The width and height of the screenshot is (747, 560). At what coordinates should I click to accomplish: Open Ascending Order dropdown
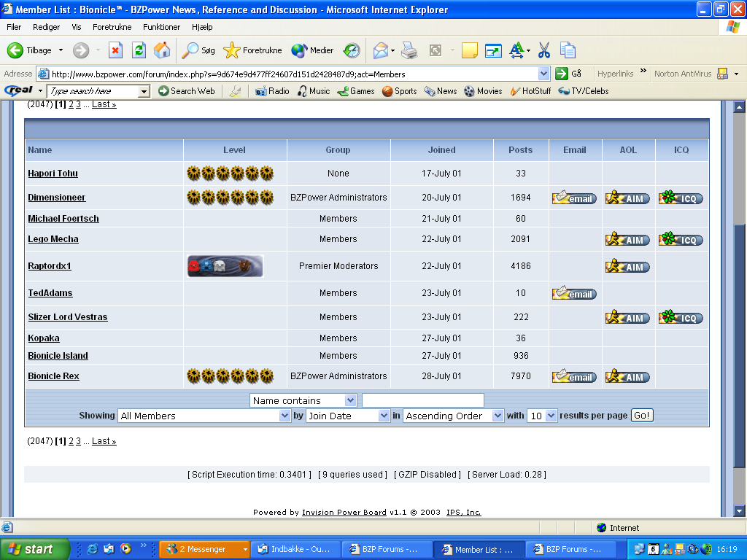(x=453, y=416)
